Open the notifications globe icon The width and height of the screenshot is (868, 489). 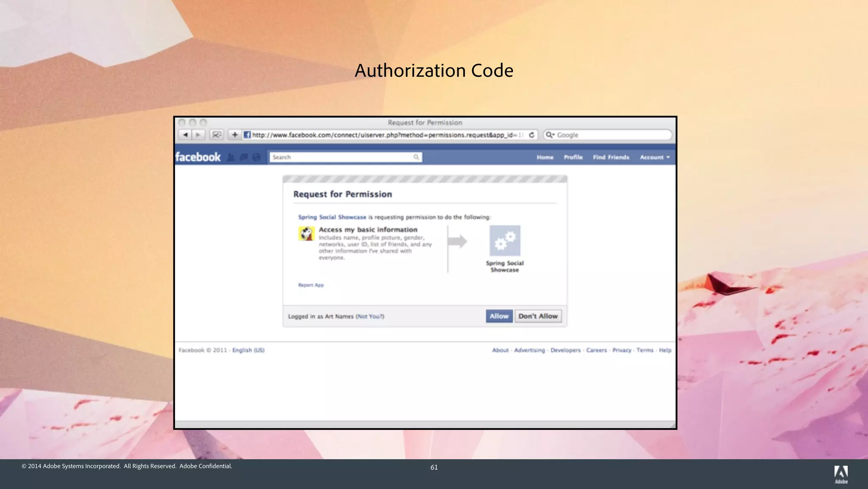[x=256, y=157]
